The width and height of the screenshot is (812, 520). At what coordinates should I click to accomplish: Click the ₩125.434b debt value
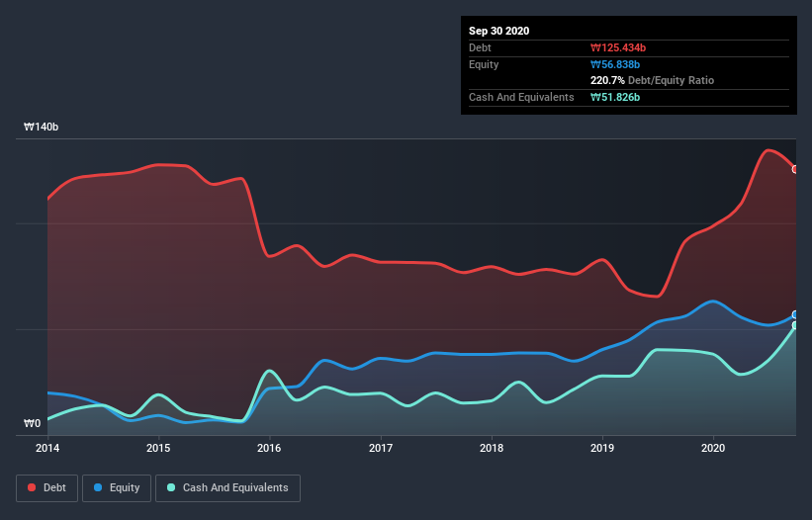[618, 47]
